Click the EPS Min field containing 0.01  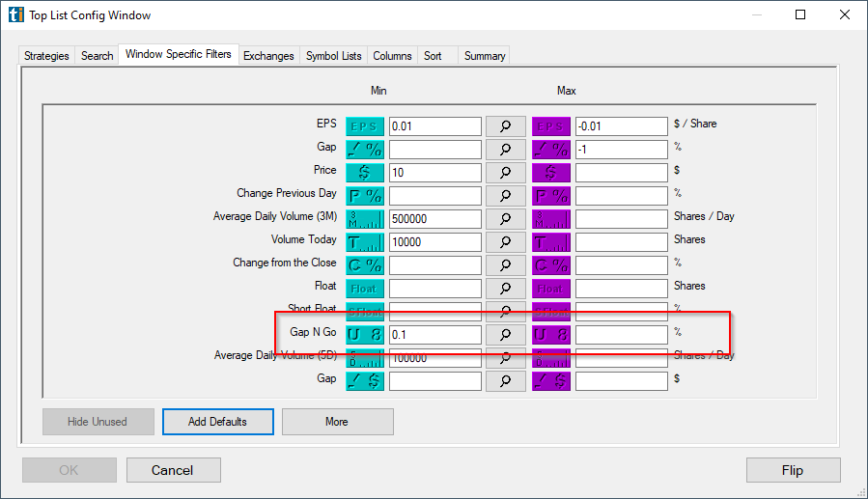[435, 126]
